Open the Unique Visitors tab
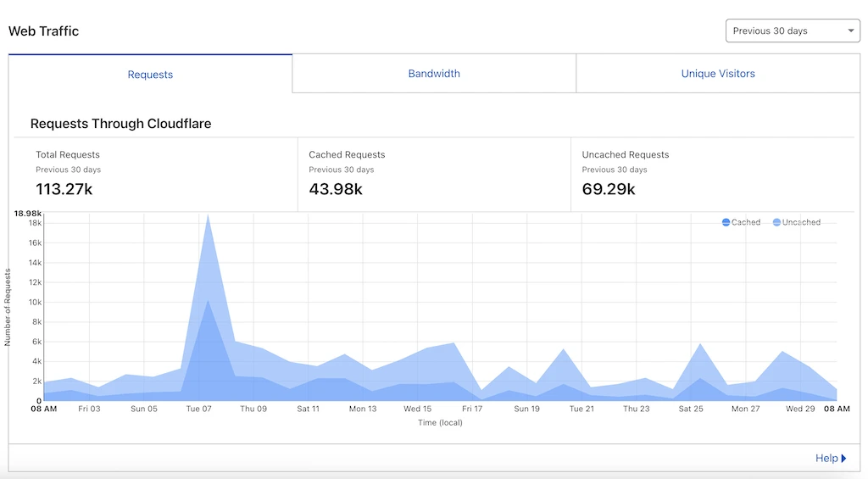The width and height of the screenshot is (868, 479). (718, 74)
